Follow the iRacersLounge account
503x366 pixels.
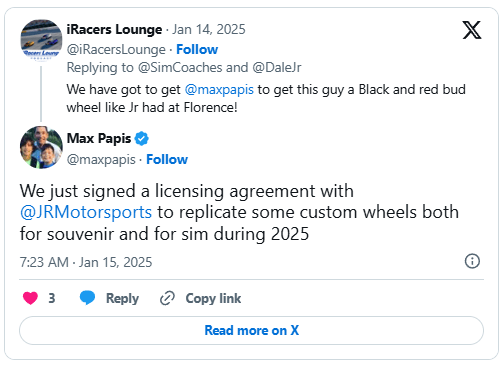coord(197,49)
